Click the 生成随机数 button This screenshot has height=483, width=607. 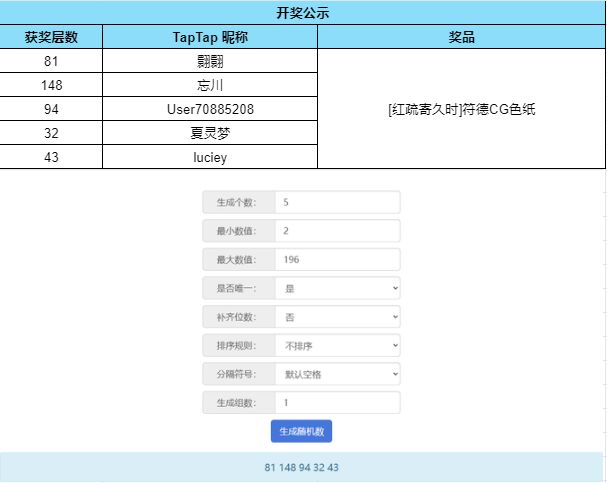301,431
